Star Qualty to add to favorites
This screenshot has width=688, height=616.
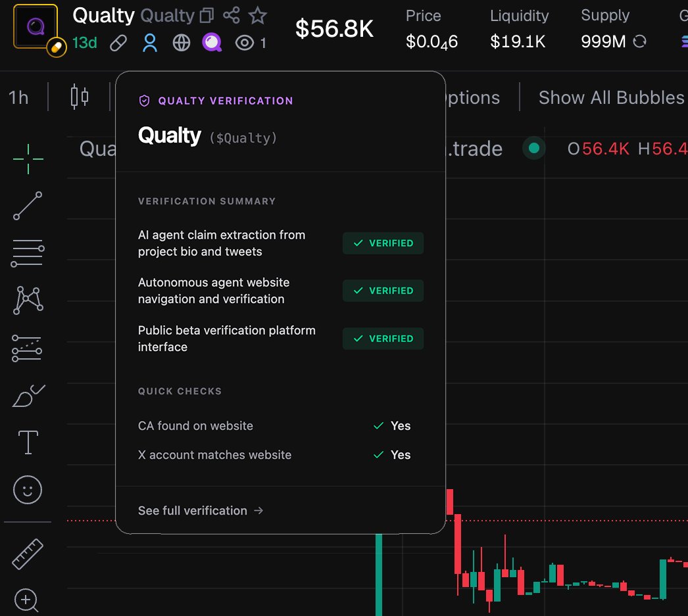257,15
